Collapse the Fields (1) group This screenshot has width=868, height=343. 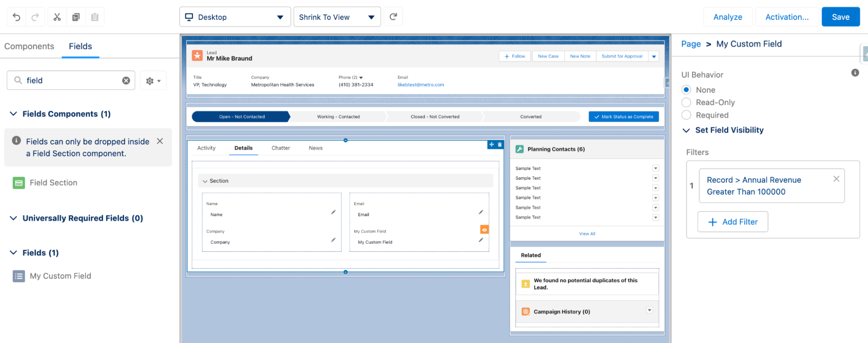[13, 253]
